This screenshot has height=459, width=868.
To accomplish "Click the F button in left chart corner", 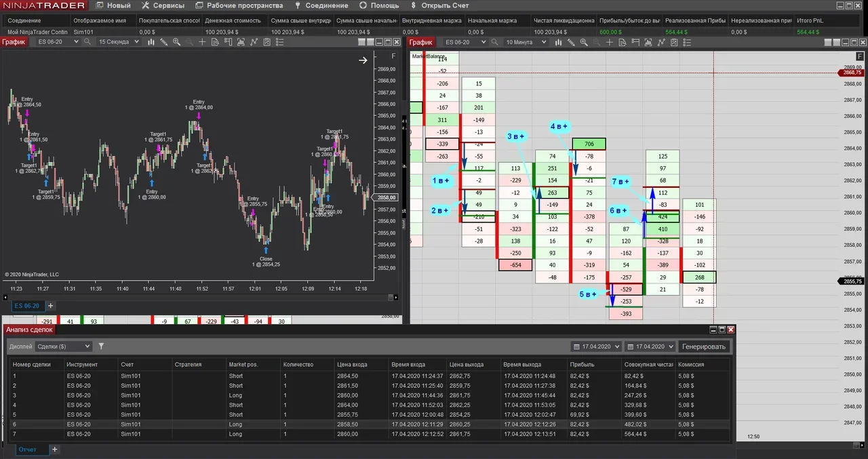I will tap(394, 56).
